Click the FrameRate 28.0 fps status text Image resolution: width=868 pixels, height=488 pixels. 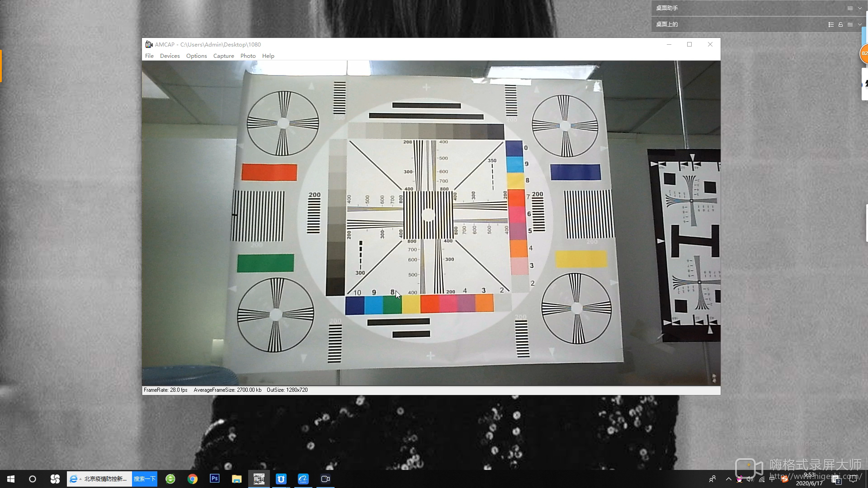165,390
